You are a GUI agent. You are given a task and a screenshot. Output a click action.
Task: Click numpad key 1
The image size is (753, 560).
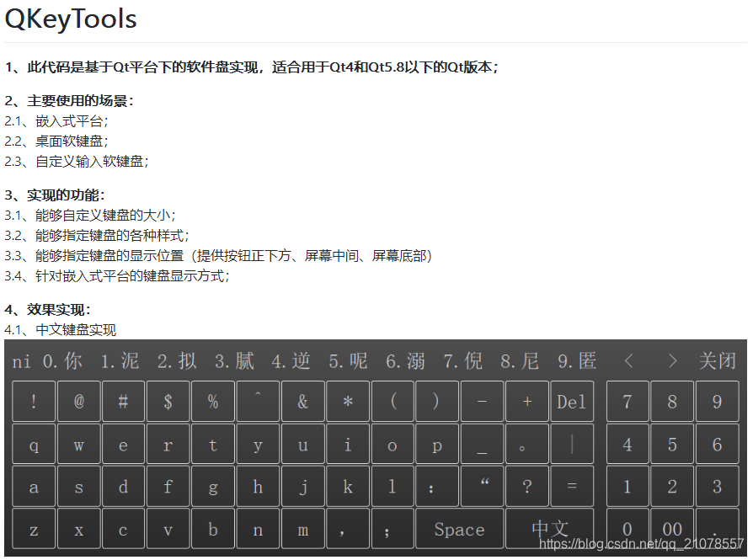(627, 486)
